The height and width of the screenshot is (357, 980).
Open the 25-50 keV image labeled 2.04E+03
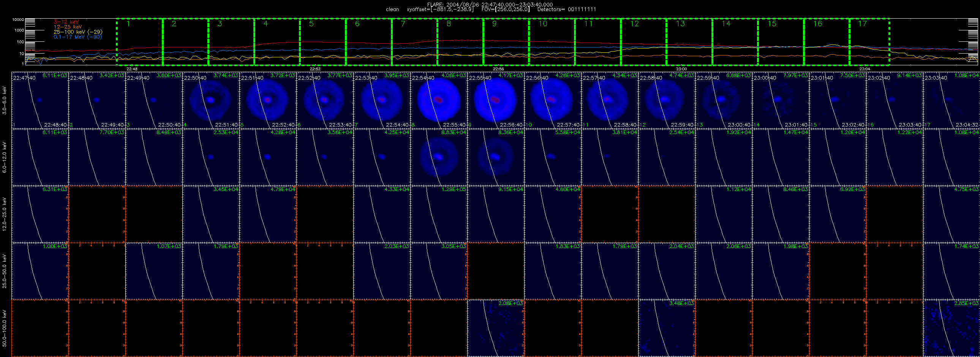(x=667, y=271)
